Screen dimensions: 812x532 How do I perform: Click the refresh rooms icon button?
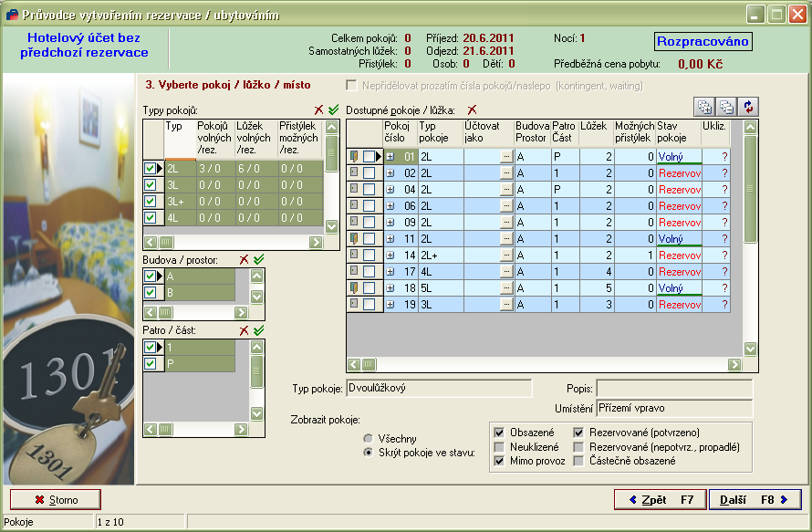click(x=748, y=107)
